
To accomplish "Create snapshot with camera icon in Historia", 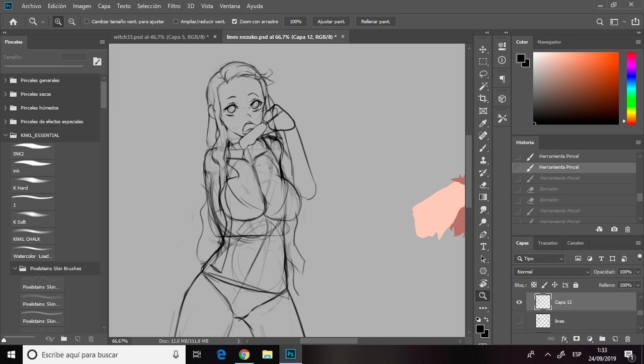I will click(x=614, y=229).
